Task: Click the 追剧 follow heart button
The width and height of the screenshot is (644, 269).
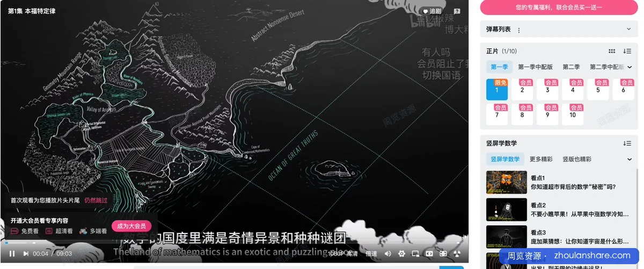Action: pos(432,11)
